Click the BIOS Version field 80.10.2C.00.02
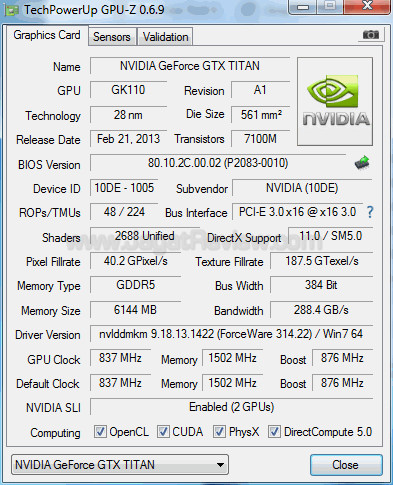Image resolution: width=393 pixels, height=485 pixels. (218, 163)
